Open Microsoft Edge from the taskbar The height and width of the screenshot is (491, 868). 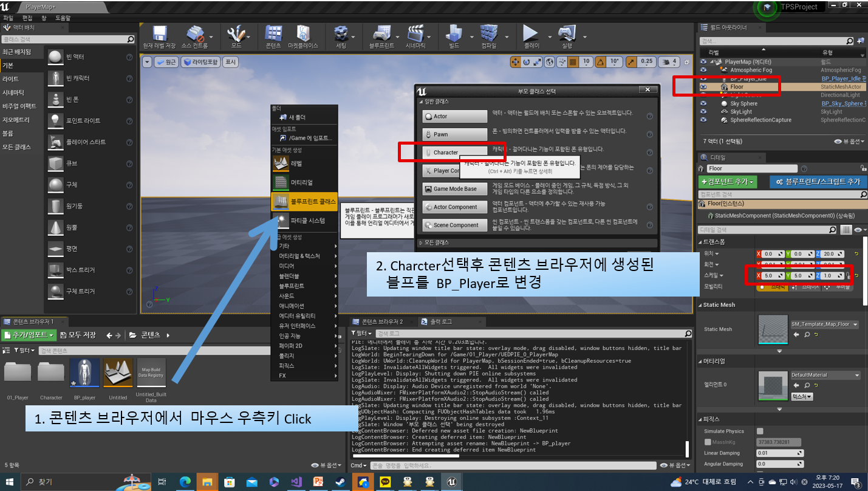(185, 482)
